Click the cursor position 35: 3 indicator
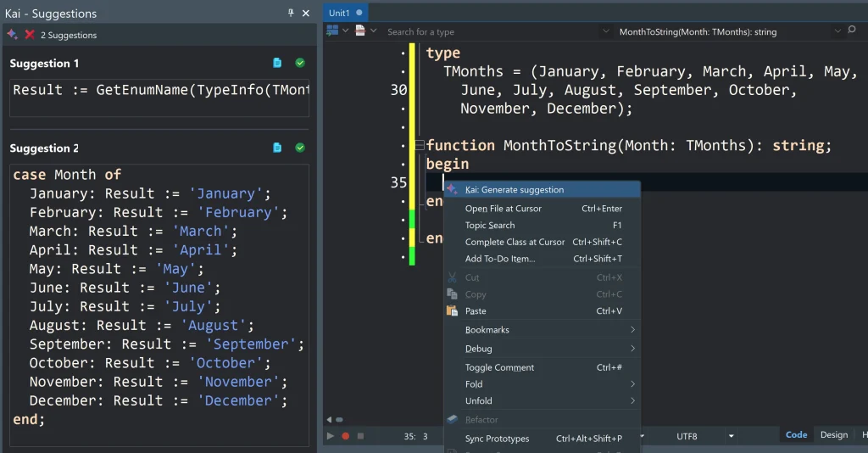Screen dimensions: 868x453 415,436
